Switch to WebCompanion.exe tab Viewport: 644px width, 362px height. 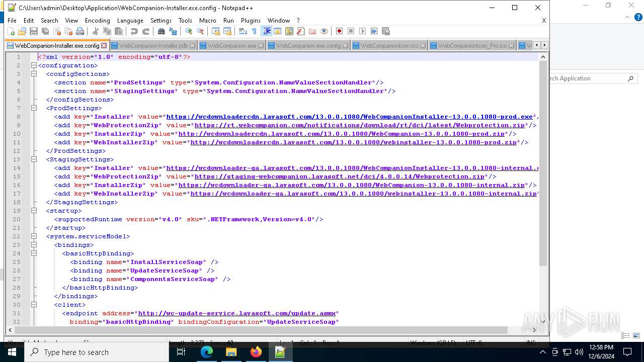coord(232,45)
